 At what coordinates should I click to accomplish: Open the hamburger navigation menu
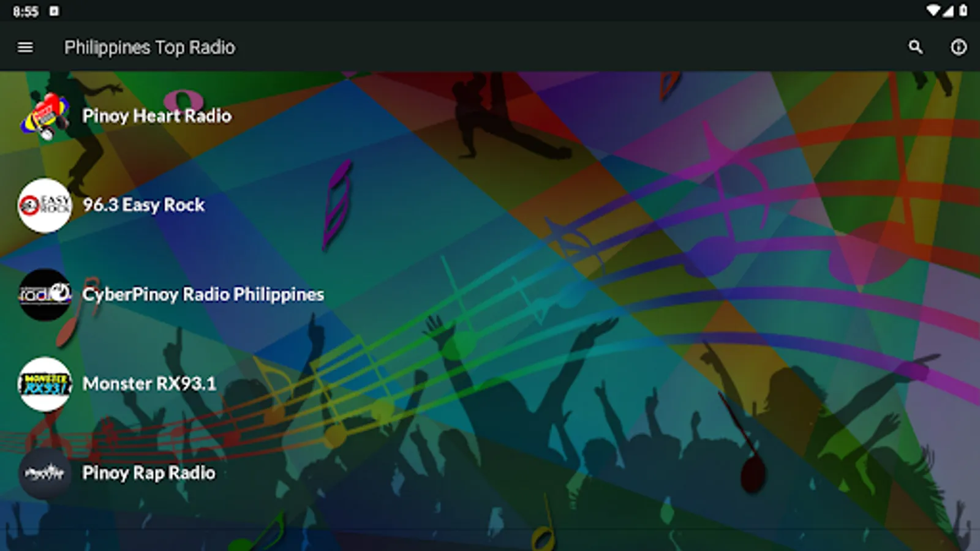(x=25, y=47)
